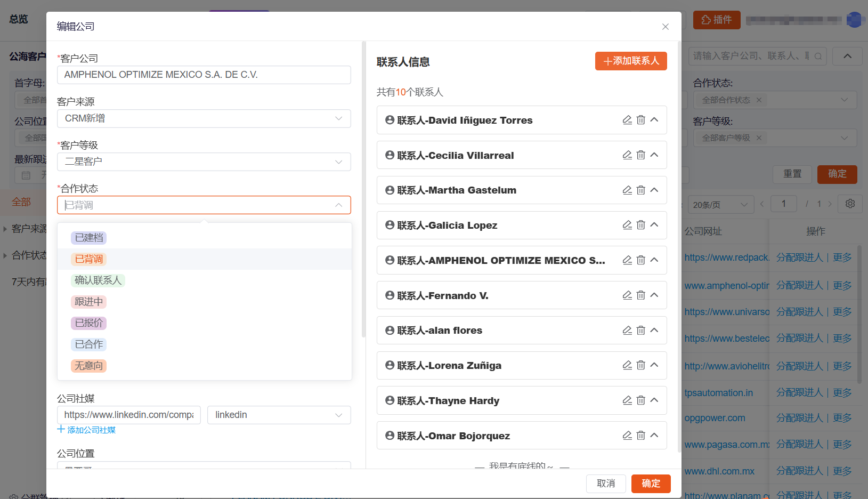
Task: Delete the Thayne Hardy contact
Action: click(640, 400)
